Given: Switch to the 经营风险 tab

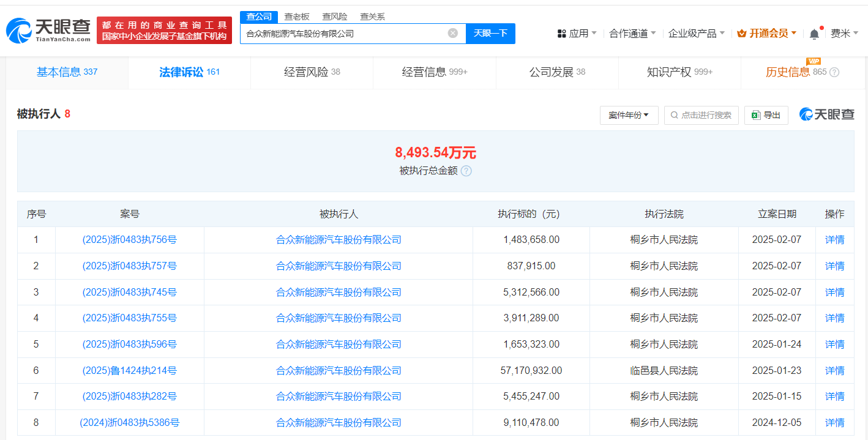Looking at the screenshot, I should click(312, 72).
